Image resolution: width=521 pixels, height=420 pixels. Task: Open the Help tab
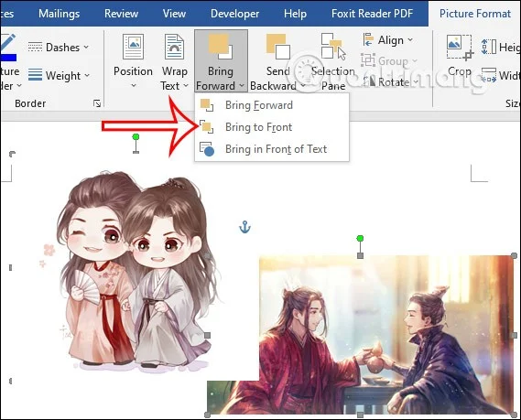295,14
